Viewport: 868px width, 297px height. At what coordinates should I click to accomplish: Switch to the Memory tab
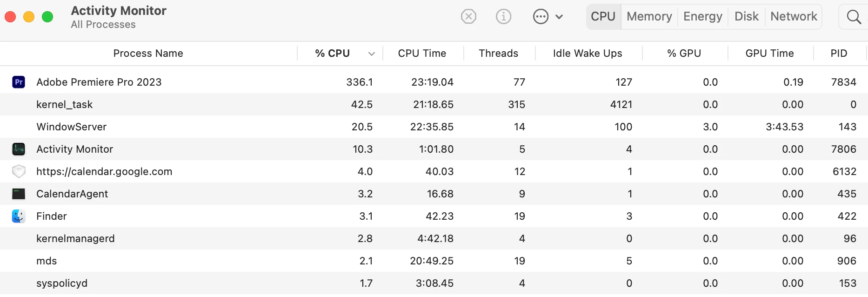pyautogui.click(x=649, y=17)
